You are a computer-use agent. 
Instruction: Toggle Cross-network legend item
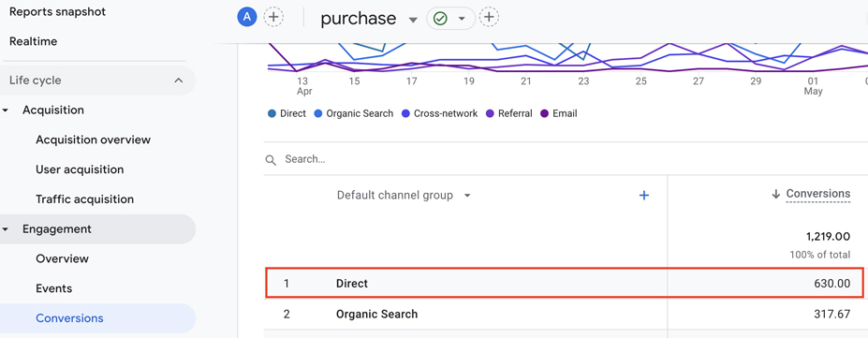(x=438, y=113)
